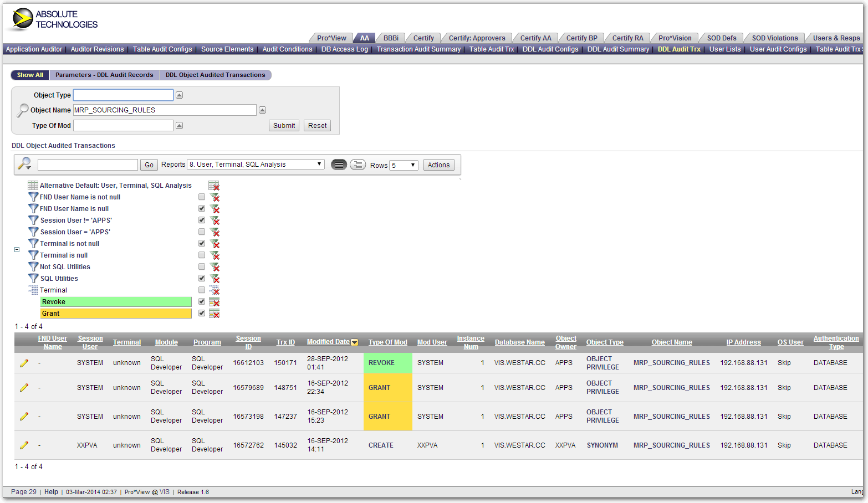868x503 pixels.
Task: Click the pencil edit icon on the CREATE row
Action: 24,445
